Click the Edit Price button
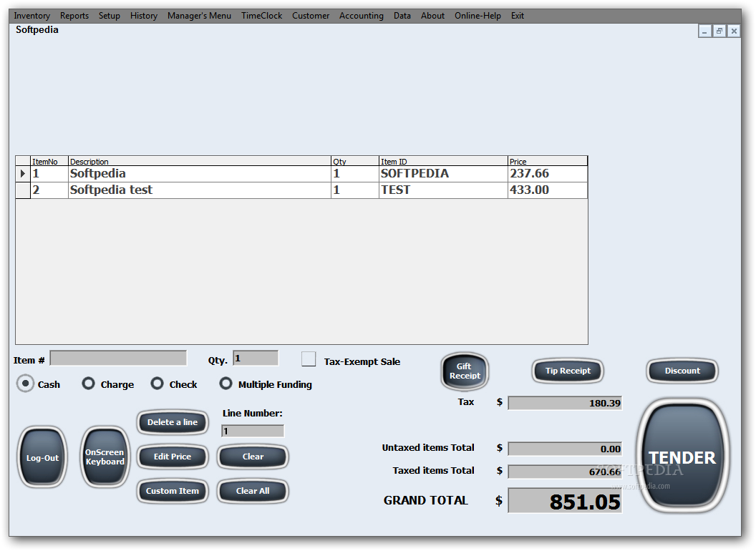 click(173, 457)
